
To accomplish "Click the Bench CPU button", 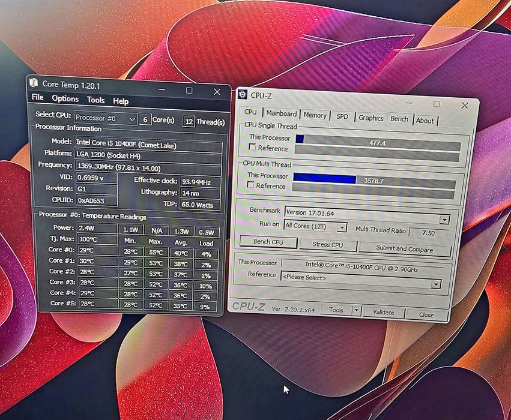I will tap(268, 242).
